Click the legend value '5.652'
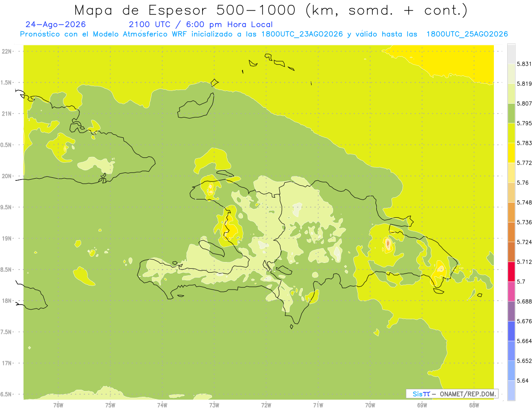The width and height of the screenshot is (532, 411). tap(524, 361)
